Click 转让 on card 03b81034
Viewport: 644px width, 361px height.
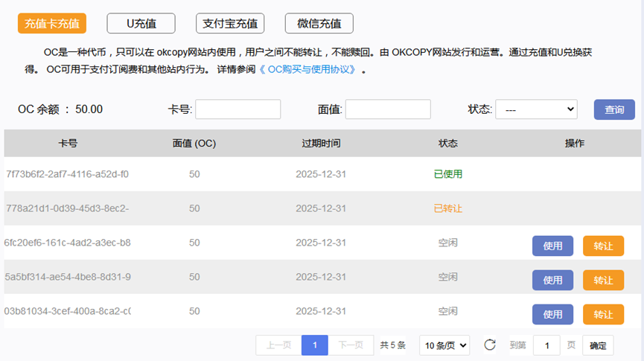(603, 314)
